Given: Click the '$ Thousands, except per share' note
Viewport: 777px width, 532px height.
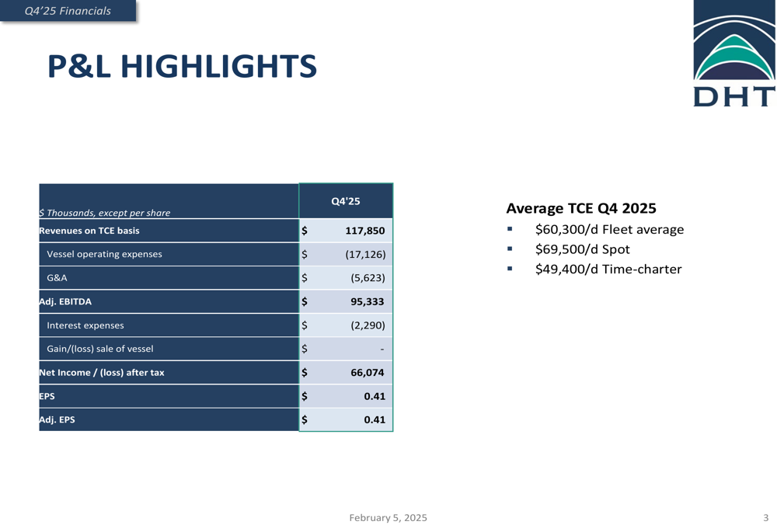Looking at the screenshot, I should coord(105,213).
